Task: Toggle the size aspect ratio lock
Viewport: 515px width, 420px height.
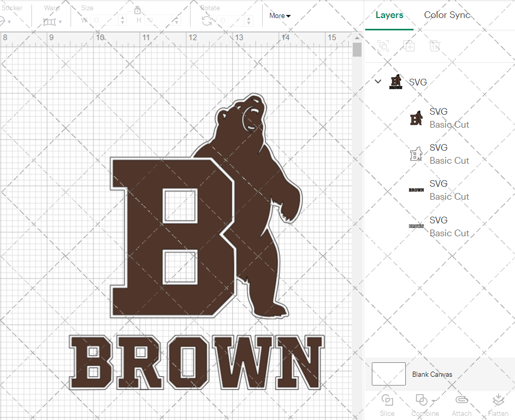Action: point(138,9)
